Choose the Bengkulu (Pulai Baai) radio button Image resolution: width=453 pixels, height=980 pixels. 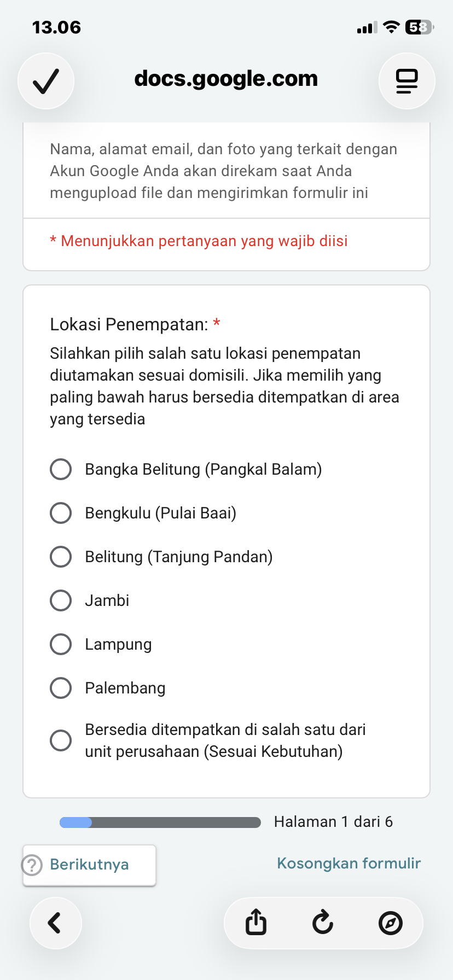[61, 513]
